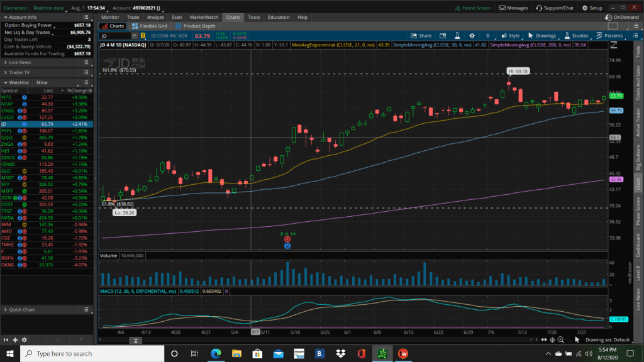This screenshot has width=644, height=362.
Task: Click the Setup button
Action: point(592,8)
